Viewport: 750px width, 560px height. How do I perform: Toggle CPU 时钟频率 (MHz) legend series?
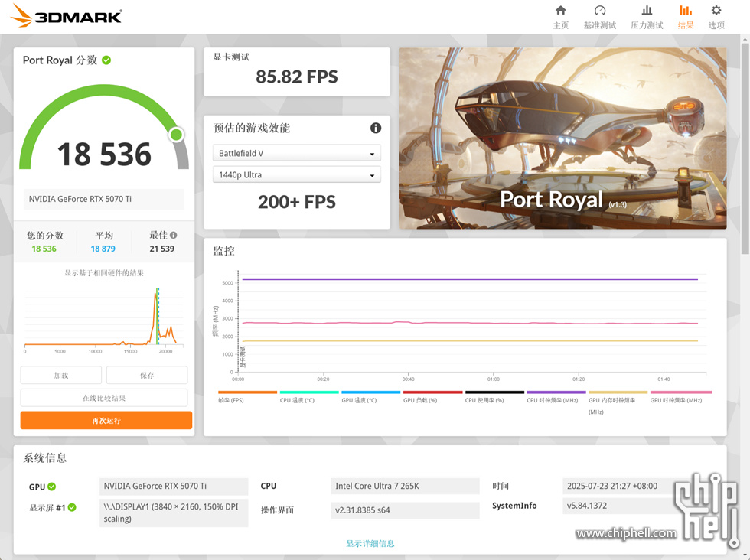click(x=556, y=397)
